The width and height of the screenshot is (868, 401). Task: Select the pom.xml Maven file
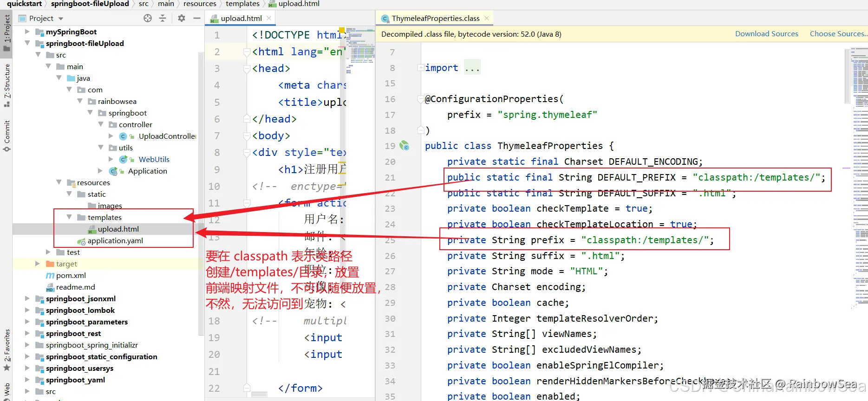point(71,276)
